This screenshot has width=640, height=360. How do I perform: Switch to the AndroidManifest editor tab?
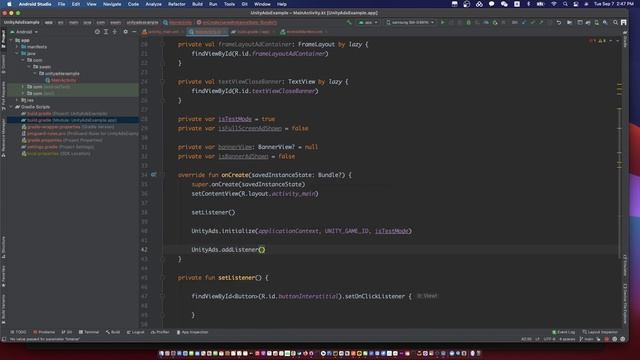coord(304,32)
